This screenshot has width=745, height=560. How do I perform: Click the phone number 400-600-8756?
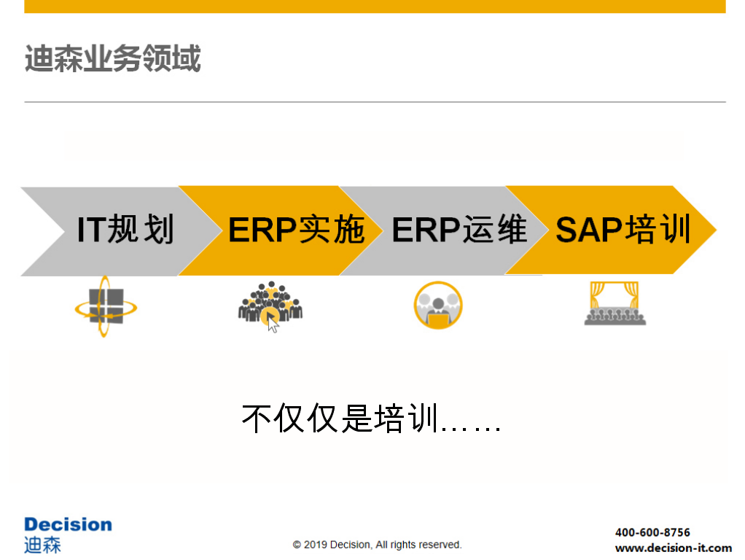coord(652,532)
